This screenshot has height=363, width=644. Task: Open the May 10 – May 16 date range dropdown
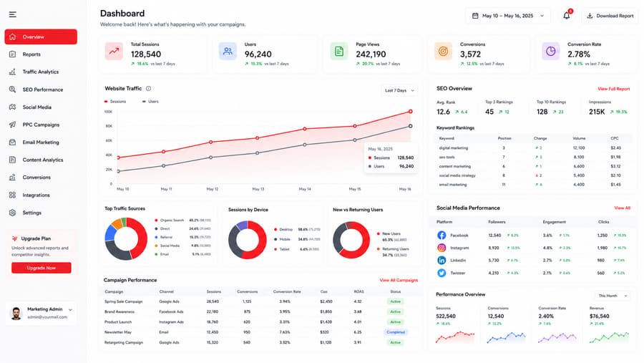pos(508,16)
